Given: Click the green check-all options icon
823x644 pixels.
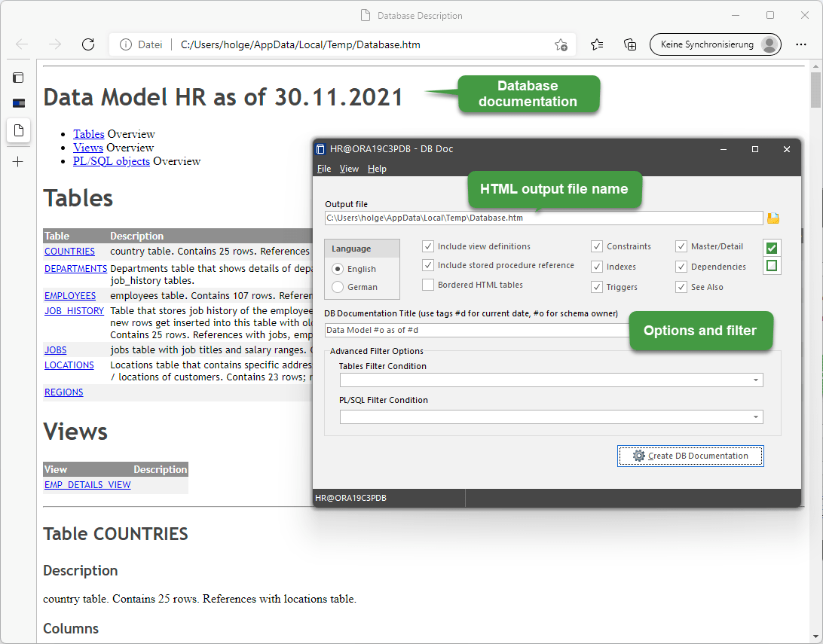Looking at the screenshot, I should [x=771, y=248].
